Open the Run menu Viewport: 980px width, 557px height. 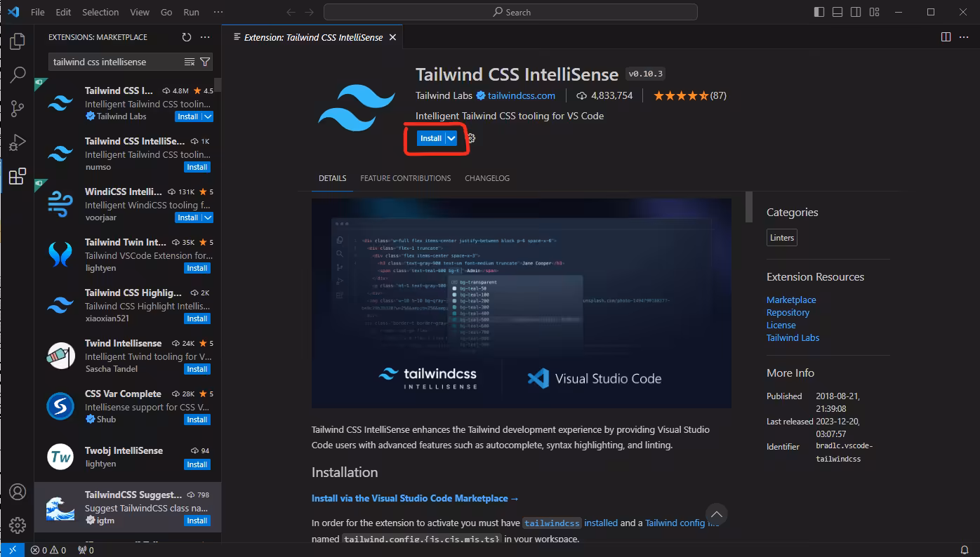click(x=191, y=12)
